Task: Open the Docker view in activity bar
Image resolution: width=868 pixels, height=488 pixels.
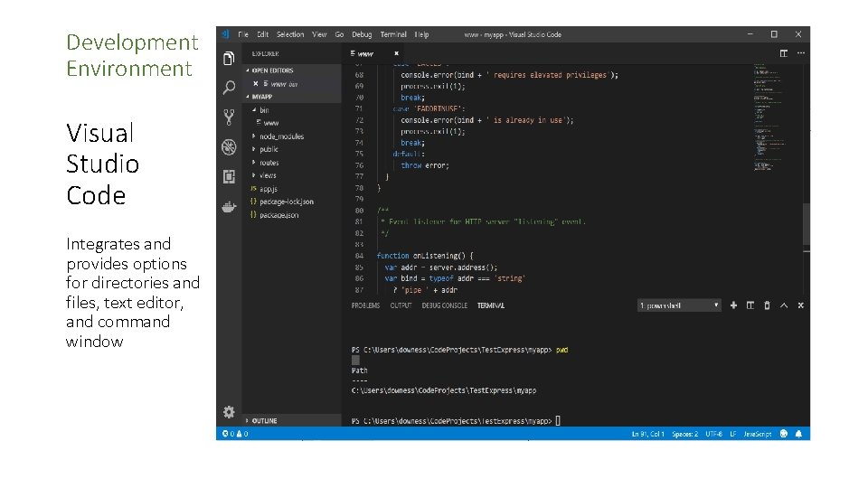Action: click(229, 207)
